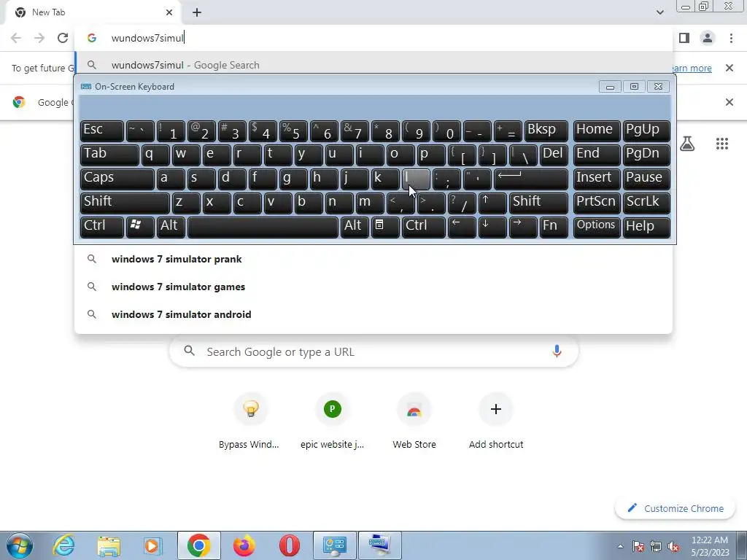Tap right arrow key on On-Screen Keyboard
Image resolution: width=747 pixels, height=560 pixels.
(522, 227)
